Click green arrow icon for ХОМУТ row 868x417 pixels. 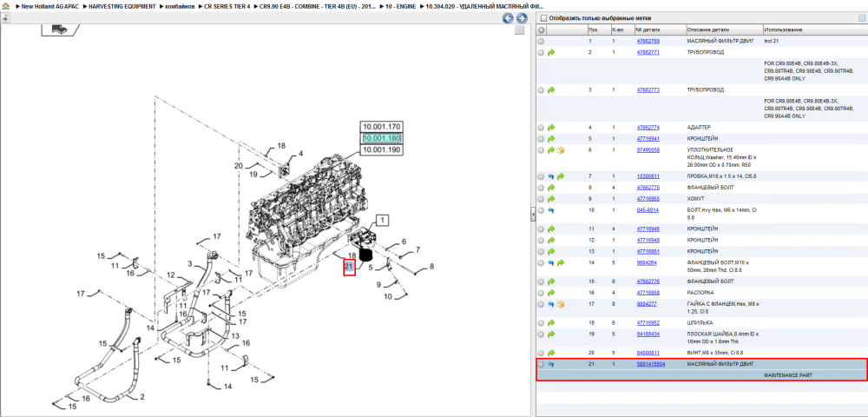(551, 199)
